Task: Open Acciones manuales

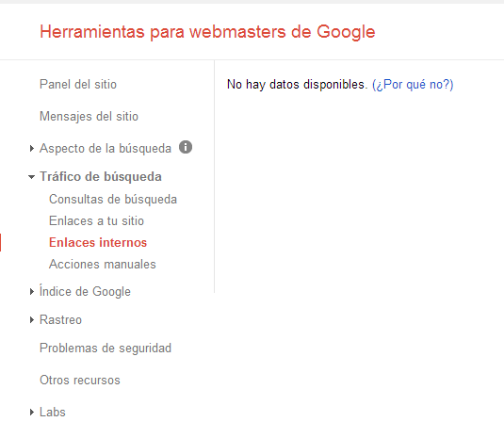Action: pyautogui.click(x=103, y=264)
